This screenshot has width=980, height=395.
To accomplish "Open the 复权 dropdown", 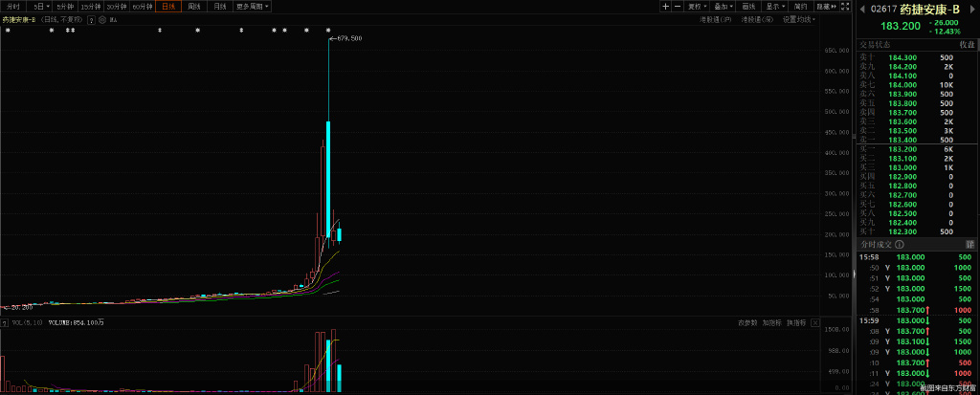I will point(698,7).
